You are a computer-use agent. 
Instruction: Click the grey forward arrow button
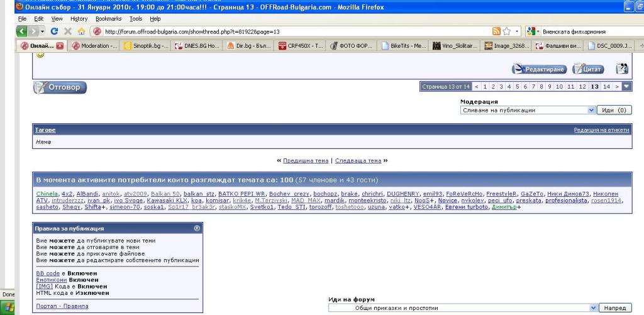pos(34,31)
